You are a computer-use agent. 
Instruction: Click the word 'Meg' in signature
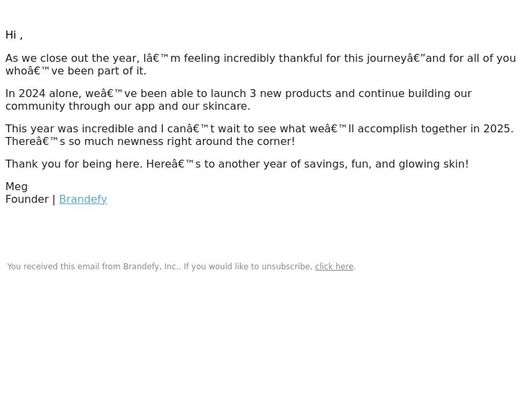17,187
